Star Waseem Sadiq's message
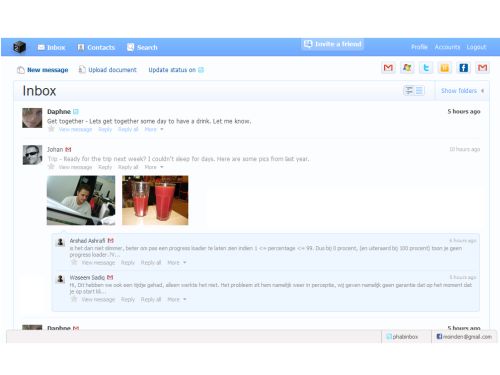The height and width of the screenshot is (375, 500). 74,299
